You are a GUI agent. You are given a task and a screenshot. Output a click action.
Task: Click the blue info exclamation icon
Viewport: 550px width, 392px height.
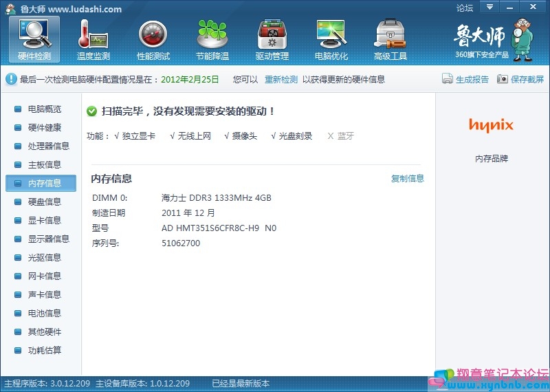(11, 79)
